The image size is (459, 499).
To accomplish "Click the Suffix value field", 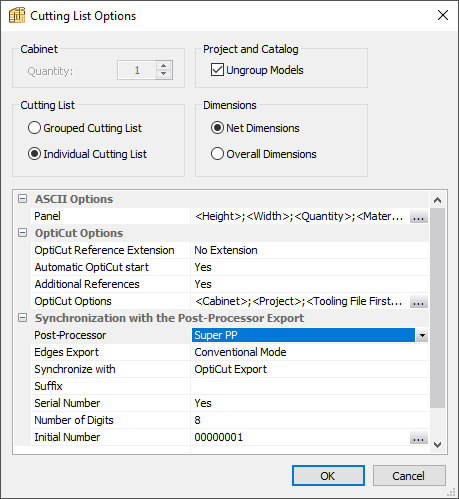I will pos(309,386).
